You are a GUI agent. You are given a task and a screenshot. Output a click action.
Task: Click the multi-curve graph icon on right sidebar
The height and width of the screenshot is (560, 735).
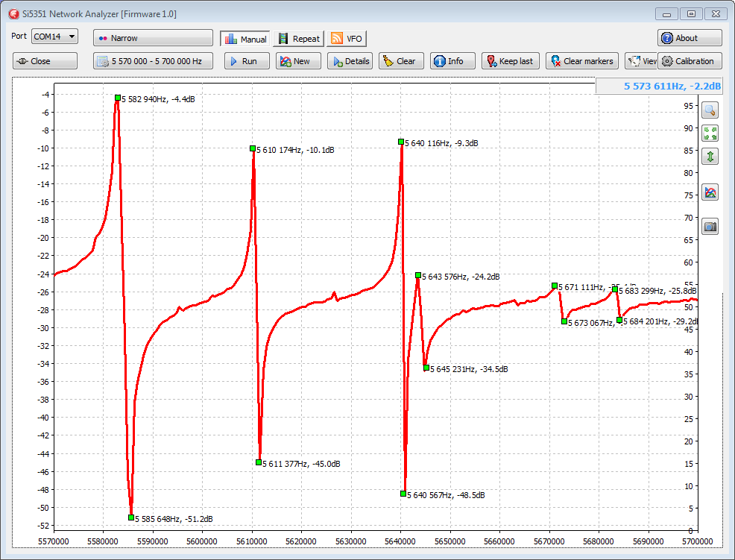pyautogui.click(x=710, y=192)
